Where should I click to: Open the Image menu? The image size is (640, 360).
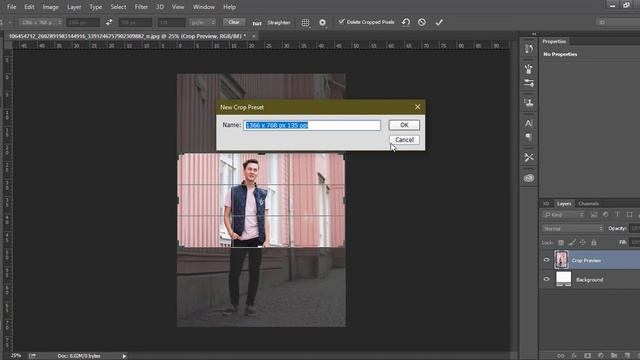(x=51, y=7)
